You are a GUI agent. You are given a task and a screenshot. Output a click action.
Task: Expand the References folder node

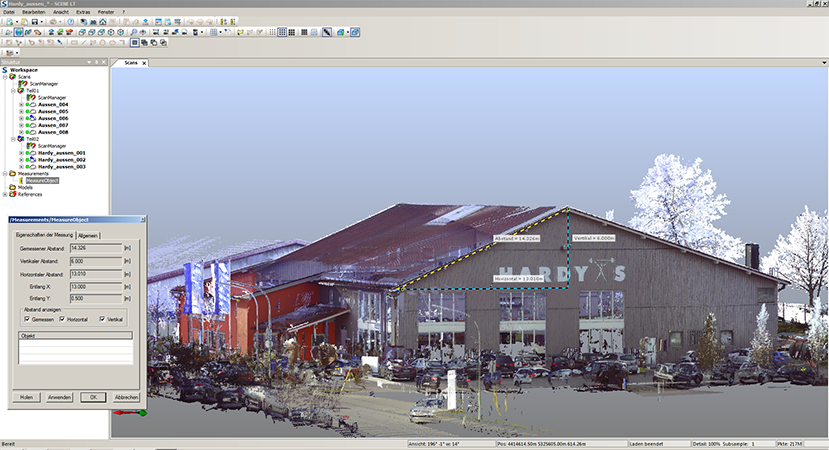pyautogui.click(x=5, y=194)
